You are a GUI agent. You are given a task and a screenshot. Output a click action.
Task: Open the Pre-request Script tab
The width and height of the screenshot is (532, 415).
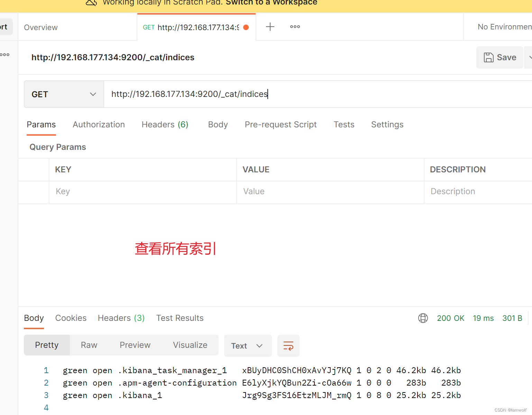[x=281, y=125]
